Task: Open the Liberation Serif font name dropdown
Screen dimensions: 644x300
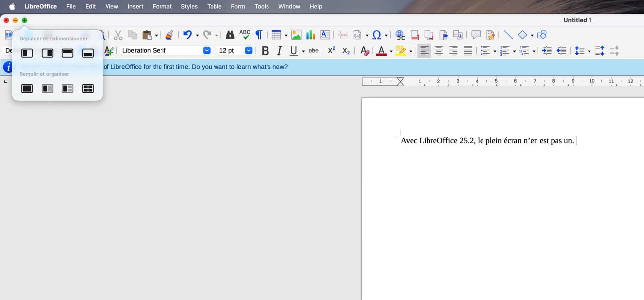Action: click(207, 50)
